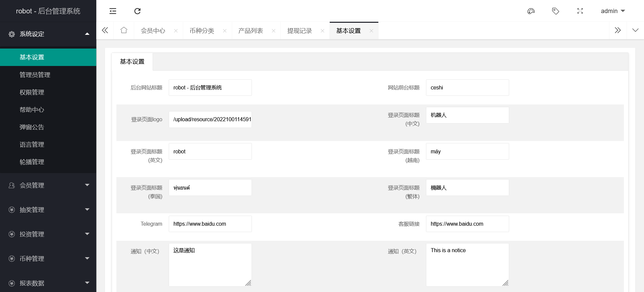Open the theme palette icon
Screen dimensions: 644x292
(531, 11)
